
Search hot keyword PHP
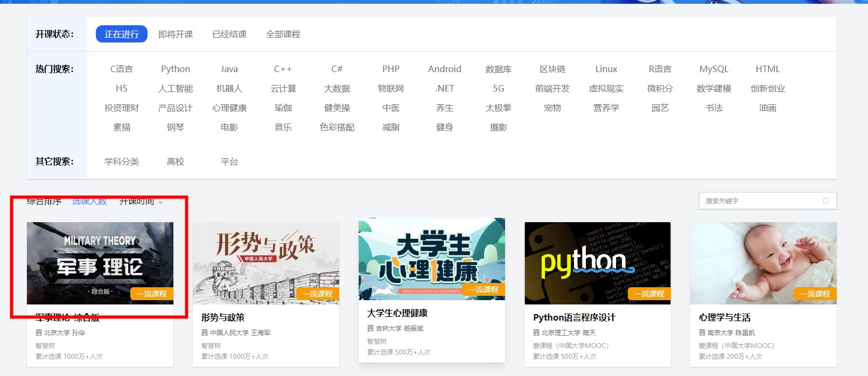(x=391, y=69)
